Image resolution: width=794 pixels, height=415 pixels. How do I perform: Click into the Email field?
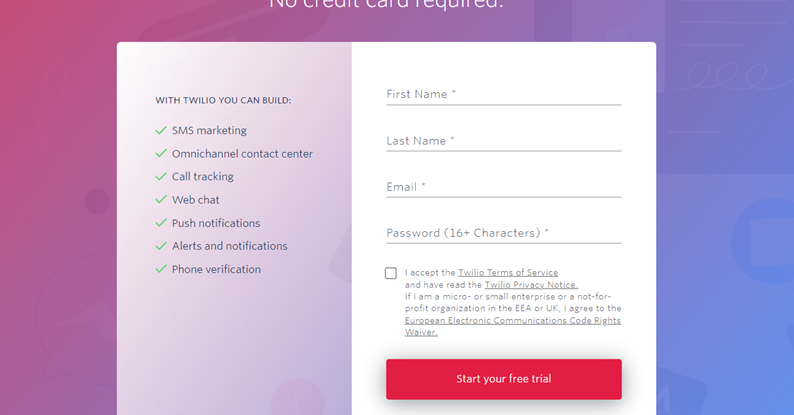click(x=503, y=187)
